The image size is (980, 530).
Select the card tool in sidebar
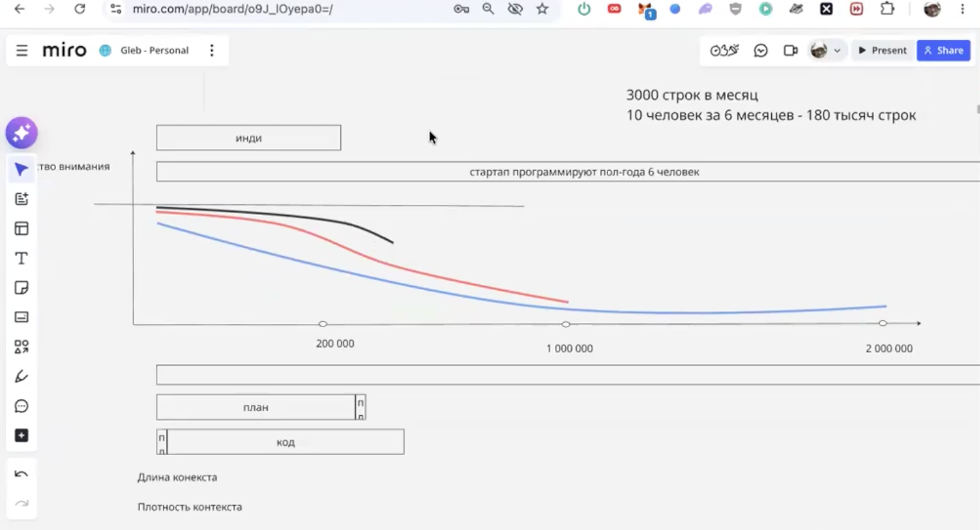[21, 317]
